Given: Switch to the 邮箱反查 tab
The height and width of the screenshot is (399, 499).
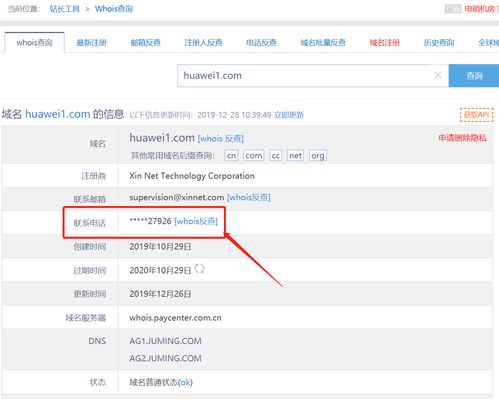Looking at the screenshot, I should pos(146,43).
